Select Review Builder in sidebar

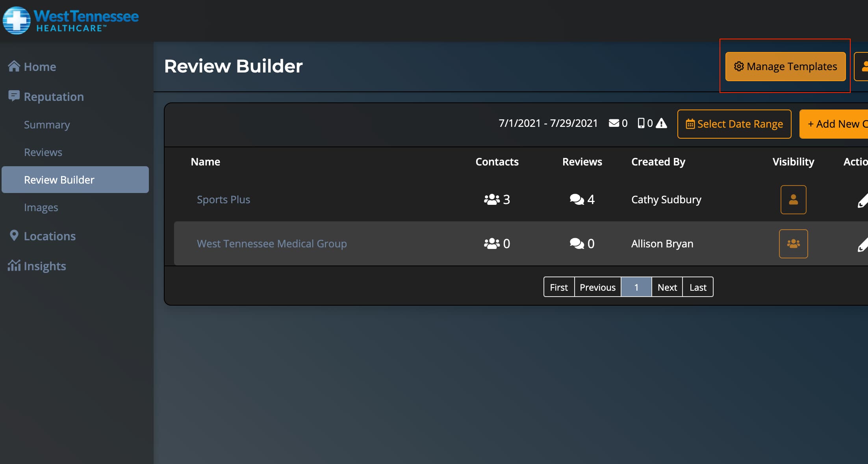tap(75, 180)
